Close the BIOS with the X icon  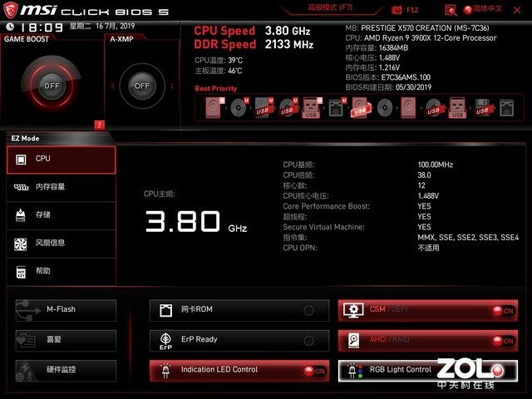coord(517,10)
